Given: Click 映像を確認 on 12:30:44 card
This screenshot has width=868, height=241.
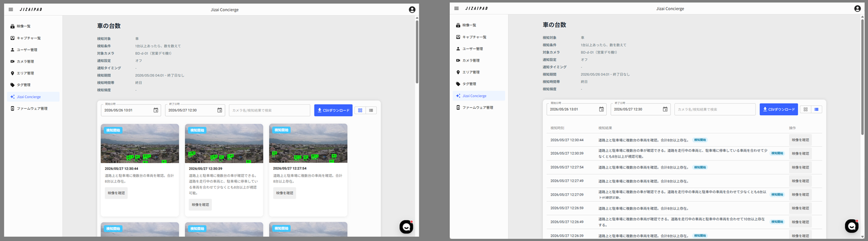Looking at the screenshot, I should [x=116, y=193].
